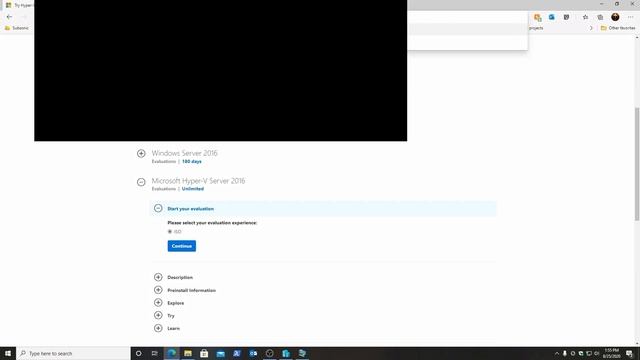Open Edge Settings and more menu
640x360 pixels.
630,17
